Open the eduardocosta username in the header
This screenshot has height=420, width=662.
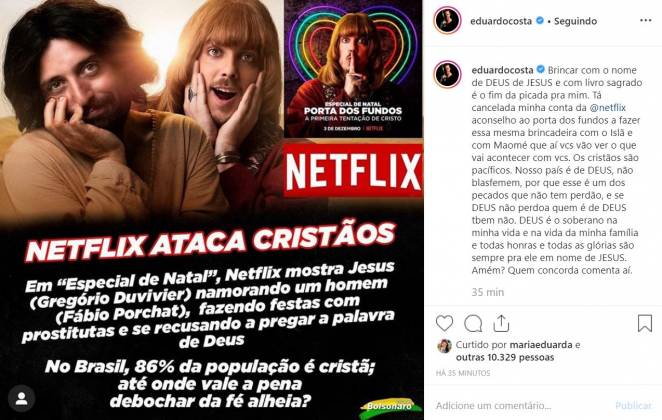(501, 21)
